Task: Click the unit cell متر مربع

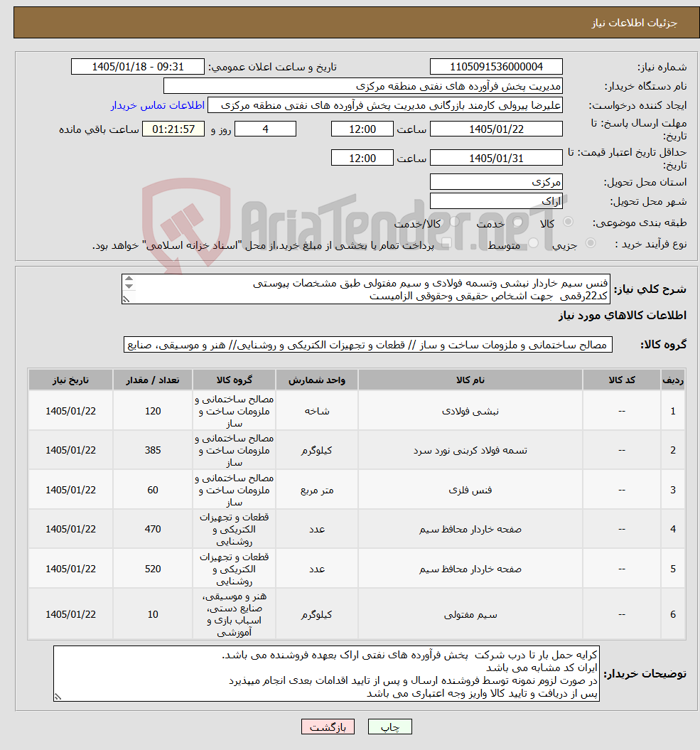Action: pyautogui.click(x=316, y=491)
